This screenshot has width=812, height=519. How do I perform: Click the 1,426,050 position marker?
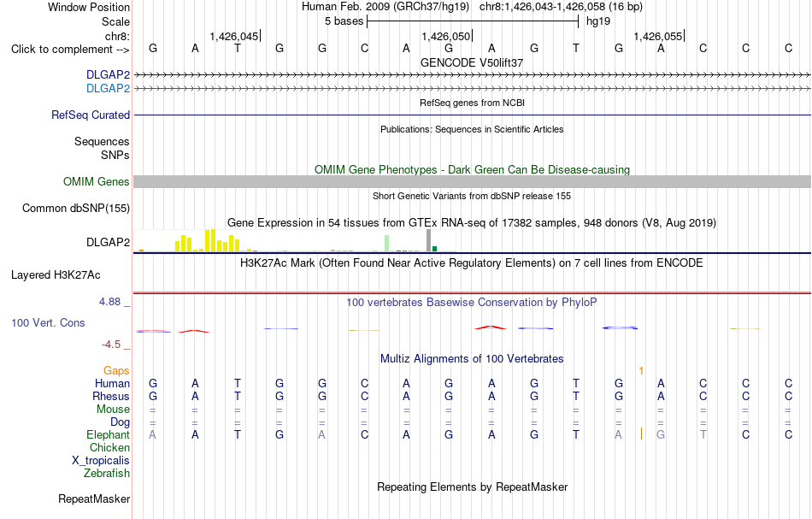(446, 36)
